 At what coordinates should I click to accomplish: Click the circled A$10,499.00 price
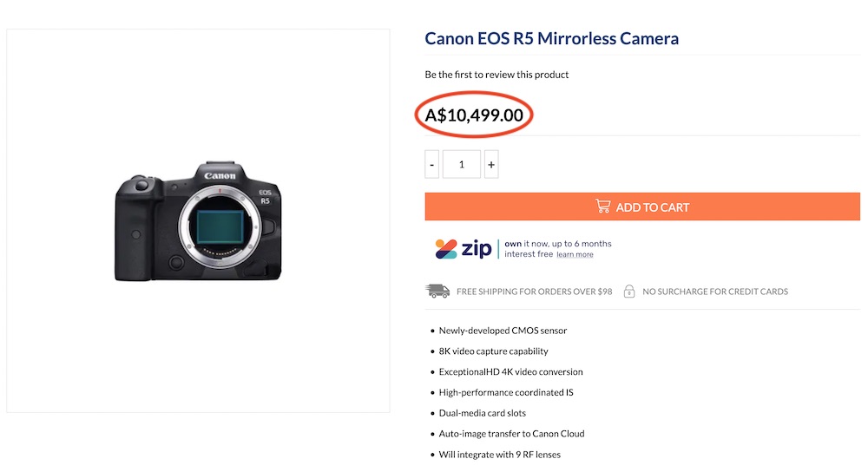(474, 115)
